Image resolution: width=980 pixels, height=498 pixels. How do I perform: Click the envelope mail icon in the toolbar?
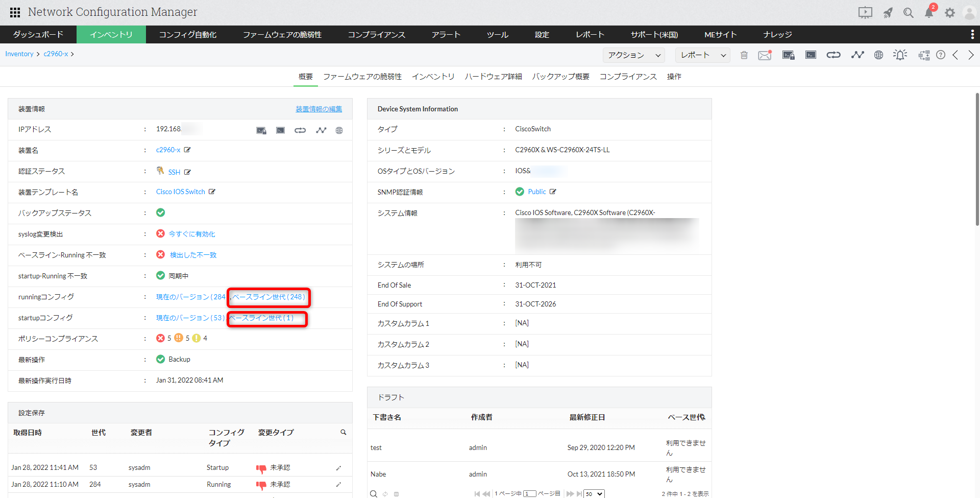765,55
